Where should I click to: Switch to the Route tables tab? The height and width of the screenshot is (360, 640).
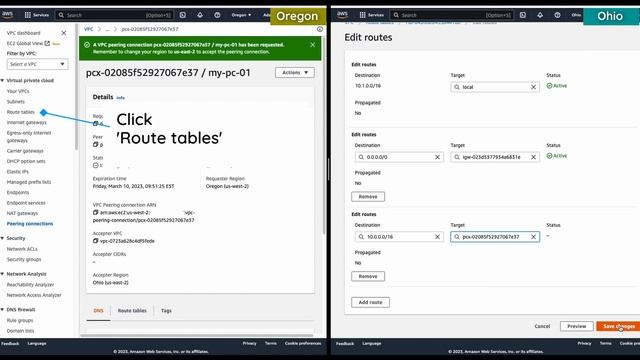132,311
